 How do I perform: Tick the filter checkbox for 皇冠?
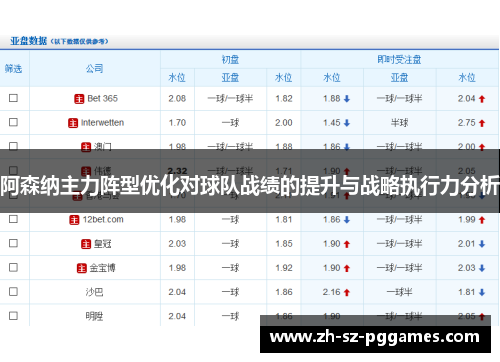click(x=13, y=243)
